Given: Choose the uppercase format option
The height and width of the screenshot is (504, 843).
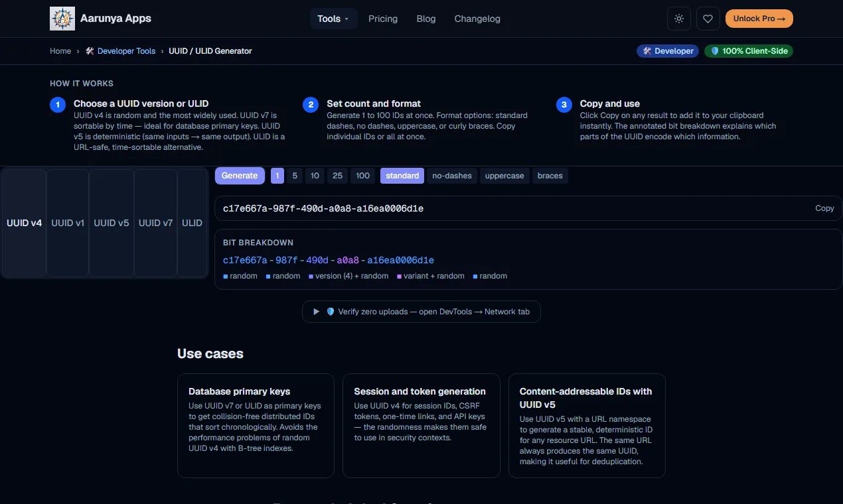Looking at the screenshot, I should 504,176.
